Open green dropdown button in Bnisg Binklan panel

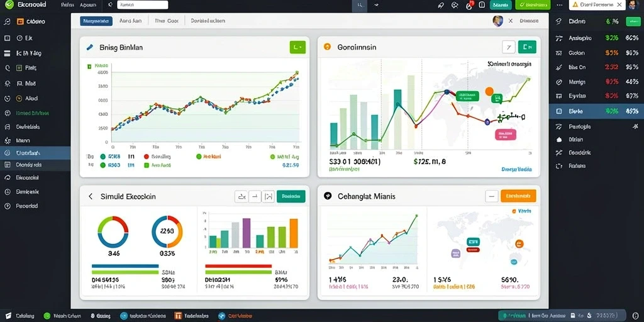click(297, 47)
